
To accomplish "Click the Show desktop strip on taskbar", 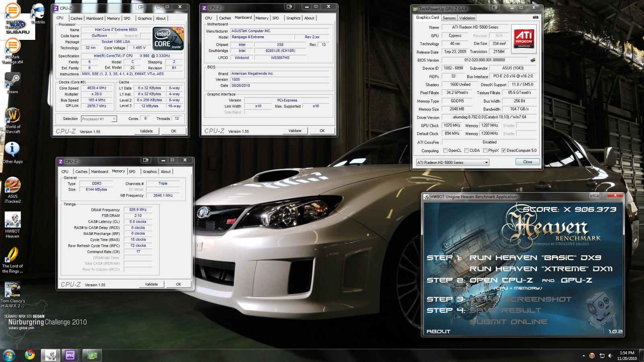I will [x=642, y=356].
